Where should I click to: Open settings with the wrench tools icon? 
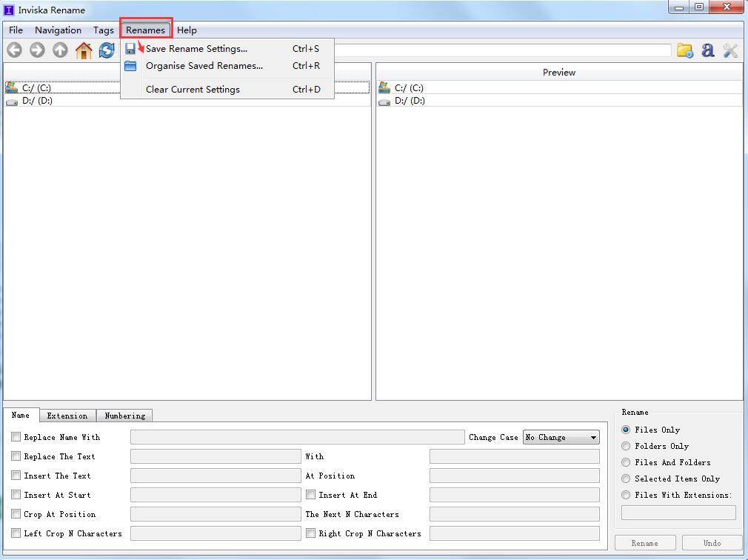click(x=730, y=50)
